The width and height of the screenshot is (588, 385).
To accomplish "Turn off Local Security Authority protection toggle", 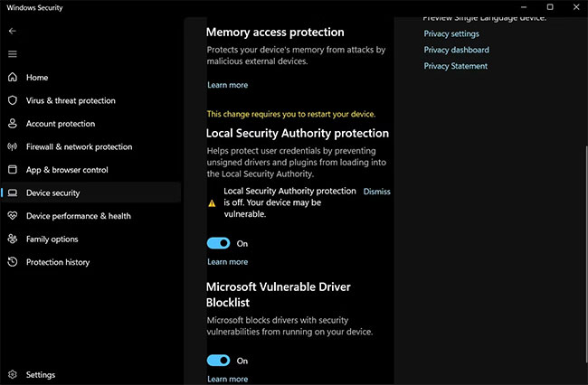I will point(218,243).
